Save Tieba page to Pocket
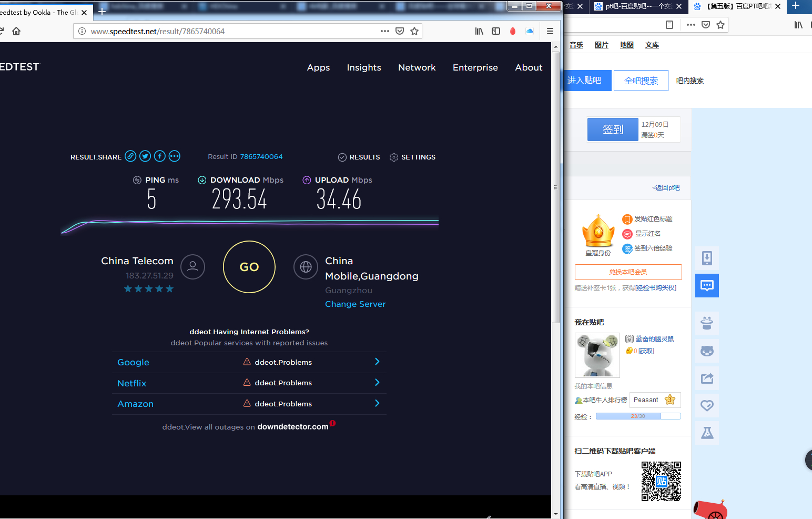Screen dimensions: 812x519 pyautogui.click(x=706, y=25)
